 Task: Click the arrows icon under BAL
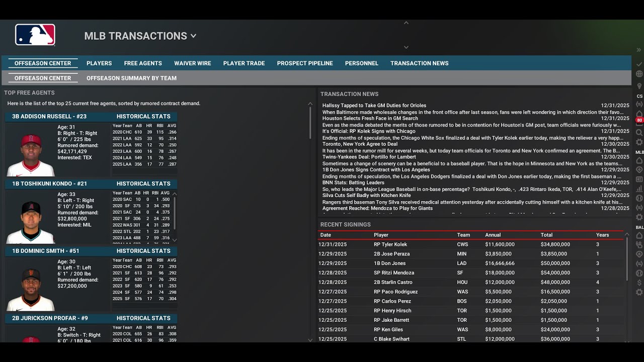[639, 263]
